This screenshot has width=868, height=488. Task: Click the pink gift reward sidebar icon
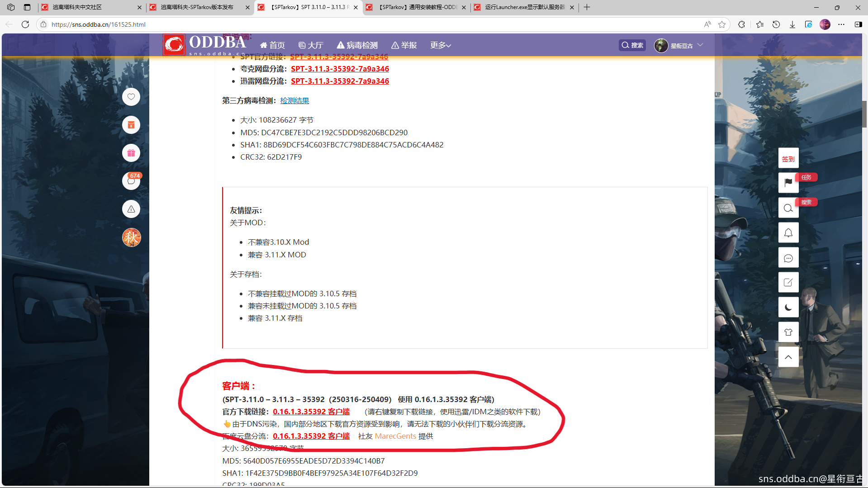(x=131, y=153)
